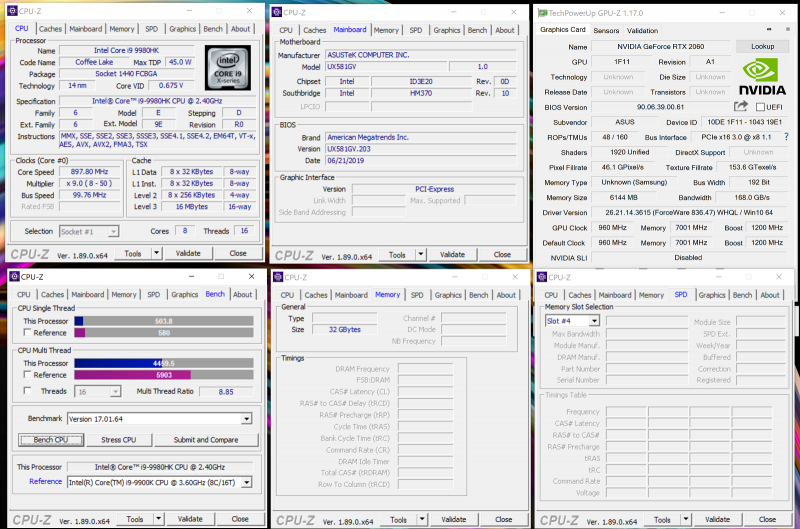Click Submit and Compare button
The width and height of the screenshot is (800, 529).
coord(206,440)
